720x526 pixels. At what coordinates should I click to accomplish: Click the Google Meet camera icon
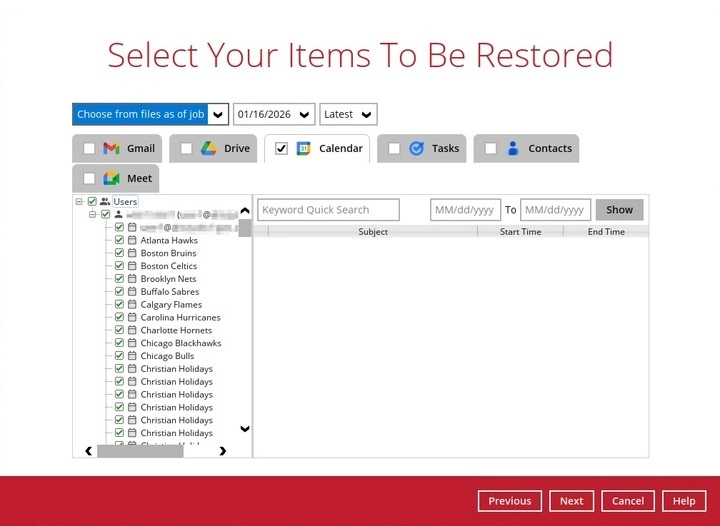(x=112, y=179)
